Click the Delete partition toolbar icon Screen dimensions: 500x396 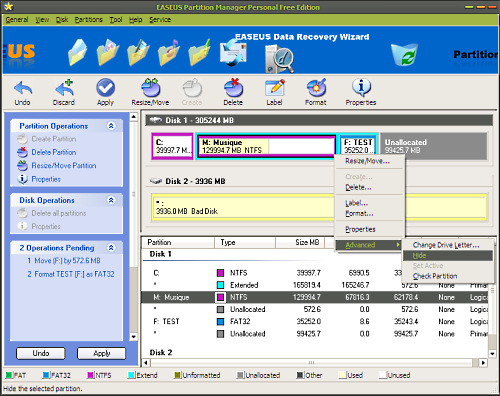233,88
